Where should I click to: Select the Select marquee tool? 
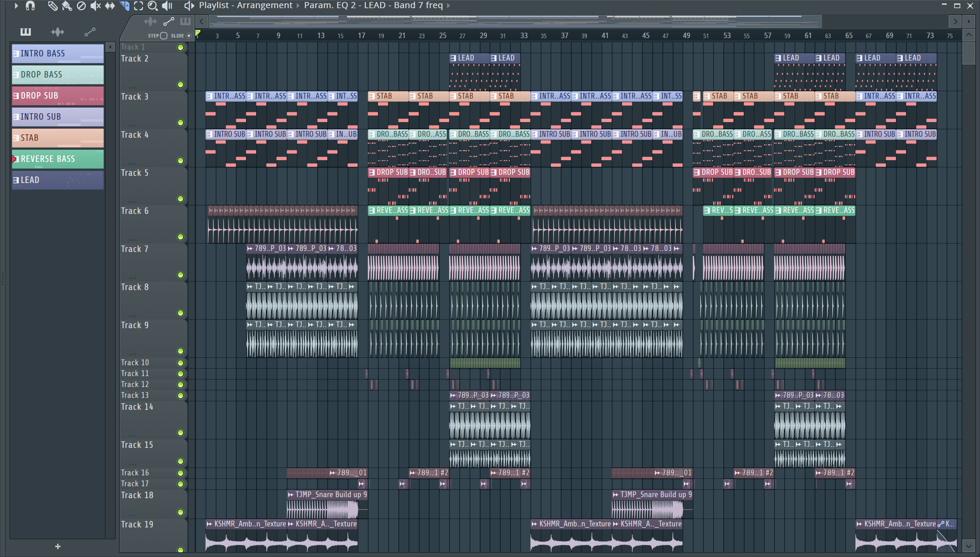[138, 6]
